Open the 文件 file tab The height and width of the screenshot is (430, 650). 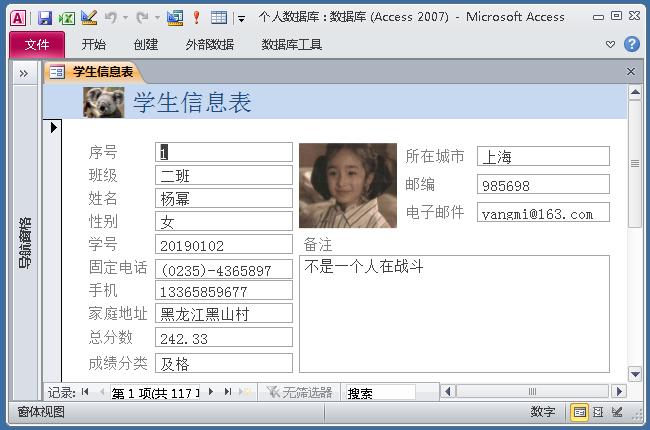pos(37,44)
